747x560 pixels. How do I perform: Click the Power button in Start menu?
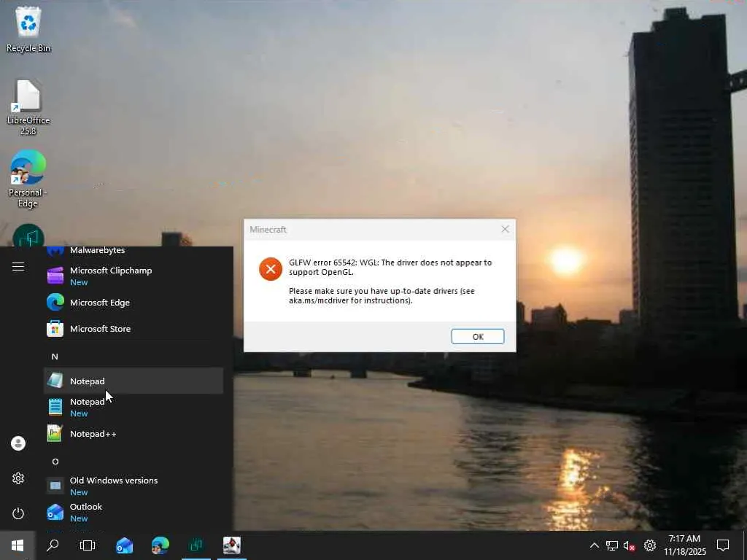pos(18,513)
